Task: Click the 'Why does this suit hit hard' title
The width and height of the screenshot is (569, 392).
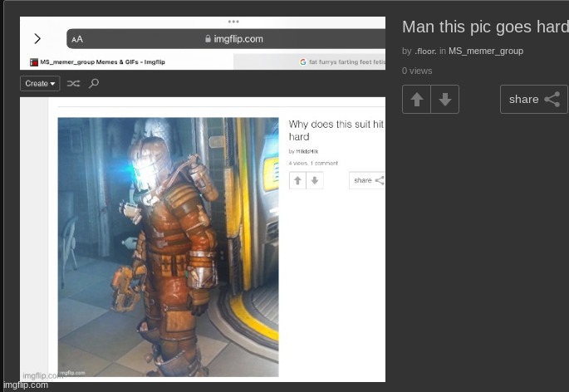Action: coord(336,130)
